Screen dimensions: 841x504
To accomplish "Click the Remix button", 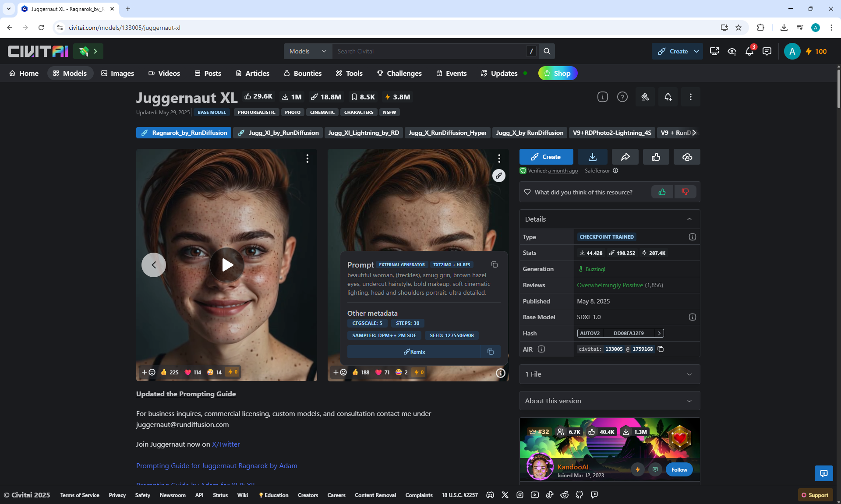I will pos(414,352).
